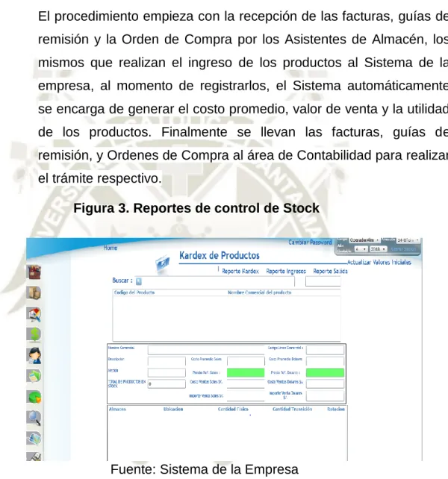
Task: Click the Figura 3 caption heading
Action: point(196,208)
